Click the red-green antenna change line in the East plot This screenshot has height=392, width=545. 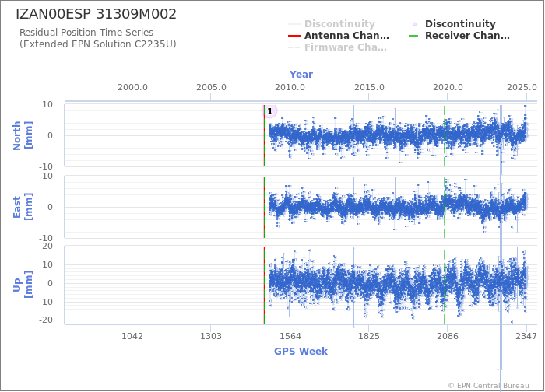click(x=265, y=208)
